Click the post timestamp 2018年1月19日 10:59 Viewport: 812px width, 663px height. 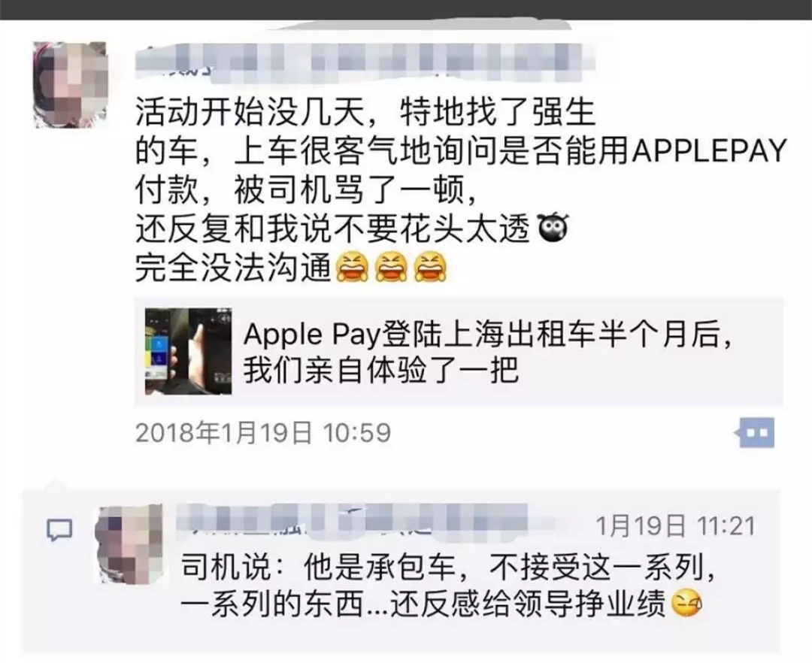point(263,432)
